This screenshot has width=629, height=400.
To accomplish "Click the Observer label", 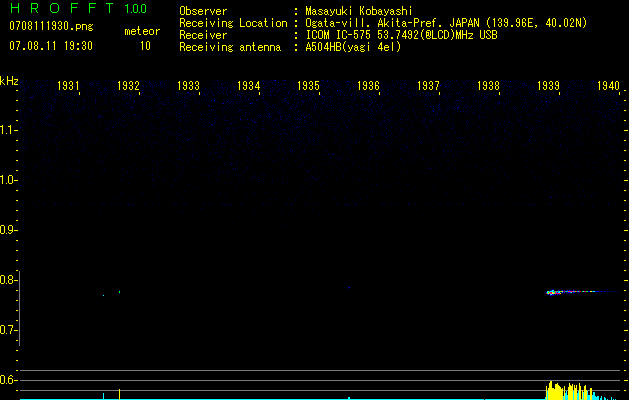I will pos(203,11).
